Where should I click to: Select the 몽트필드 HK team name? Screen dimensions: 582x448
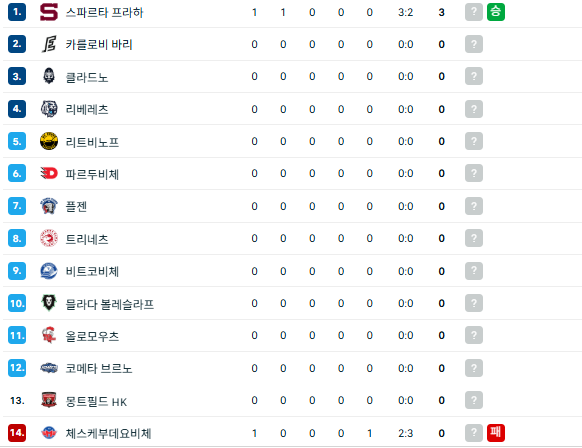click(96, 401)
